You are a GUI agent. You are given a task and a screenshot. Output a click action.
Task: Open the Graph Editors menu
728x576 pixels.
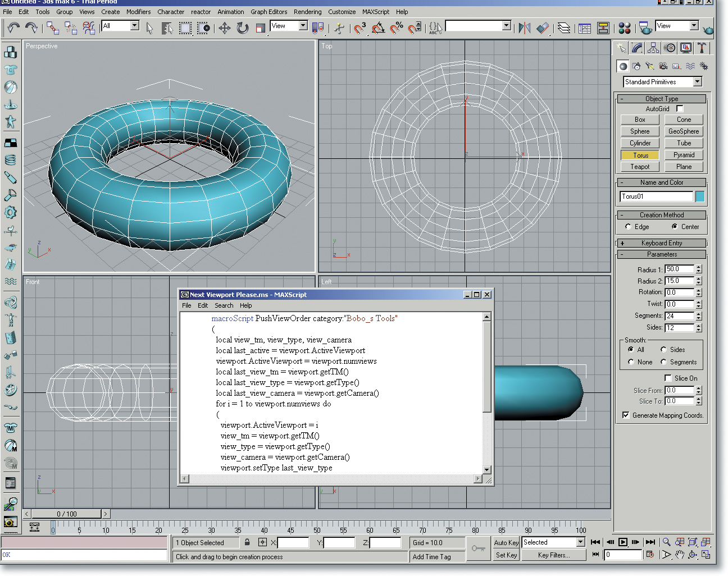pos(269,12)
